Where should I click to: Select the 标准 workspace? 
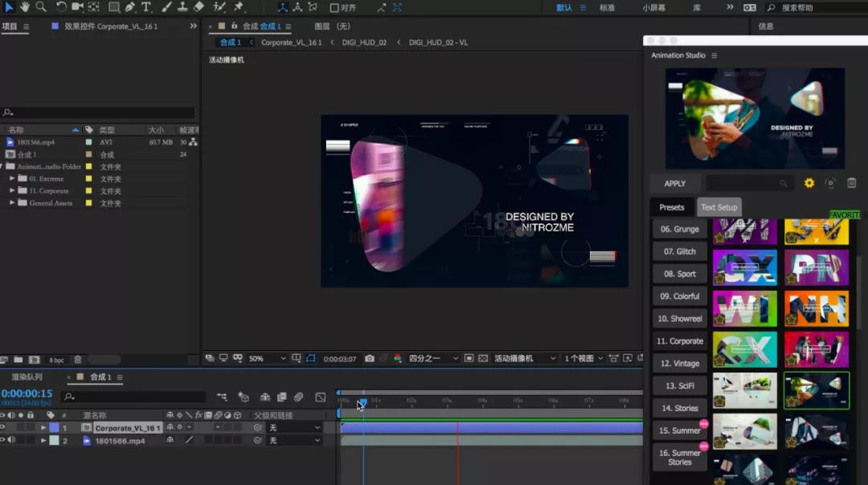coord(607,8)
